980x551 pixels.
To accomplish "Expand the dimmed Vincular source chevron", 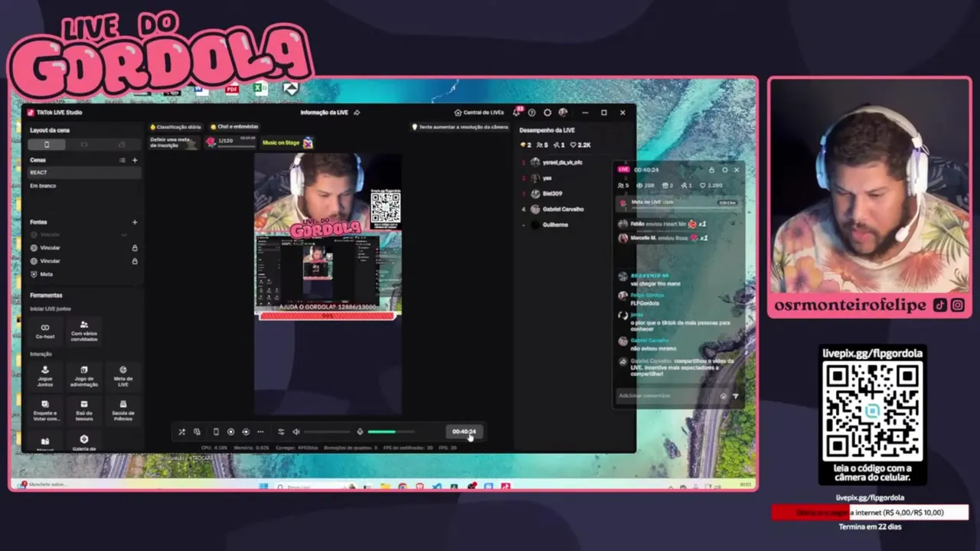I will tap(124, 235).
